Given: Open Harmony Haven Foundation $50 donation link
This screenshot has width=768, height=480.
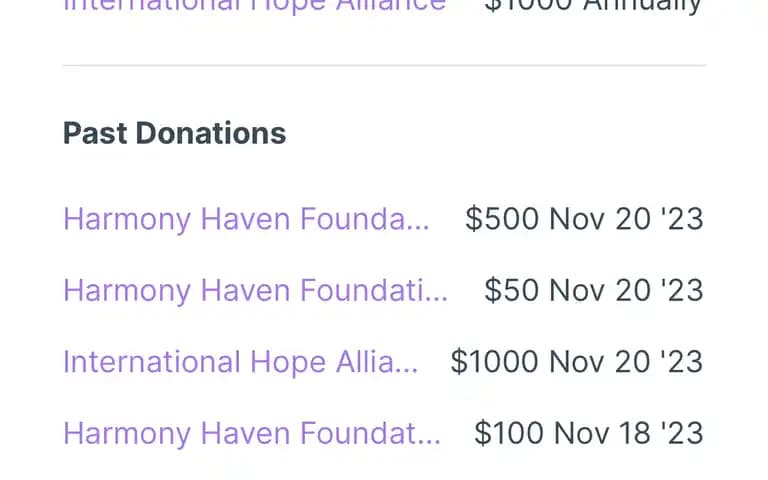Looking at the screenshot, I should [255, 290].
